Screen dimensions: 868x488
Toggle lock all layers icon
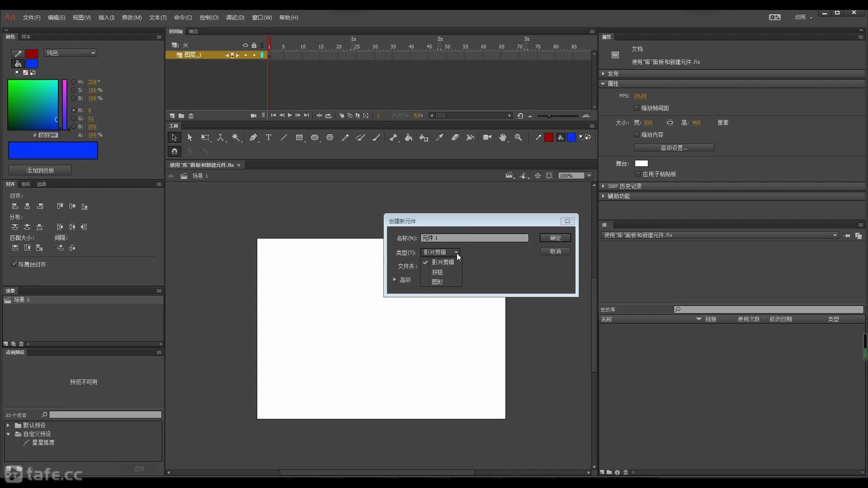coord(254,45)
